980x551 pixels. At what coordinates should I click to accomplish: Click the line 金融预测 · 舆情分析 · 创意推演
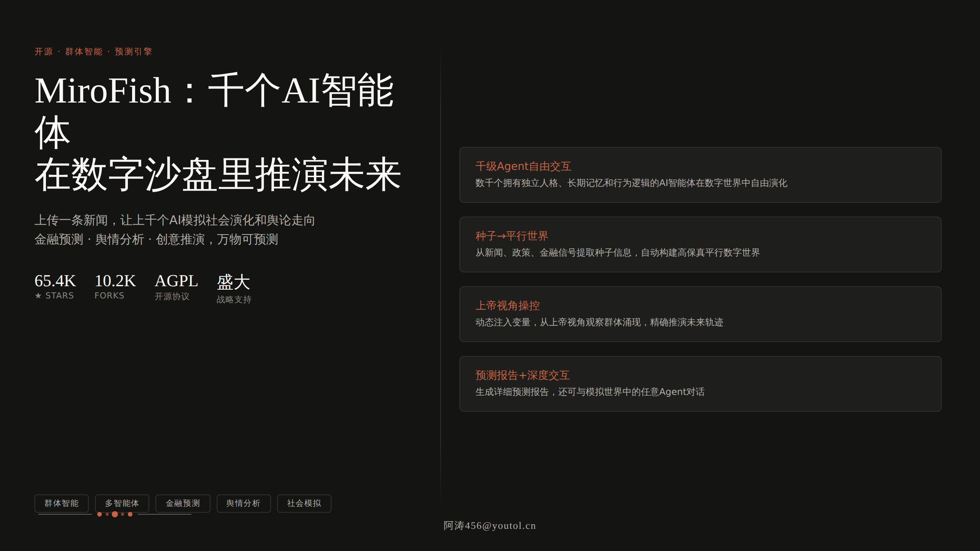coord(156,239)
